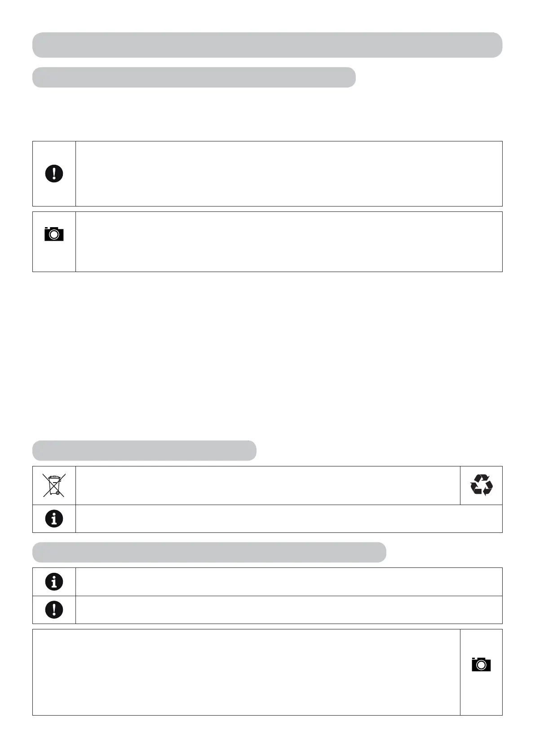Select the widest gray title bar
The image size is (535, 756).
(267, 45)
